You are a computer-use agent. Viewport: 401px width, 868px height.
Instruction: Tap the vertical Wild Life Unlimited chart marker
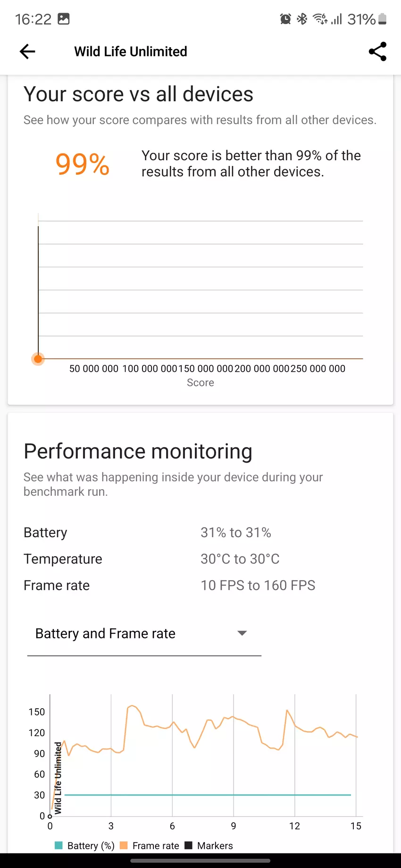58,778
